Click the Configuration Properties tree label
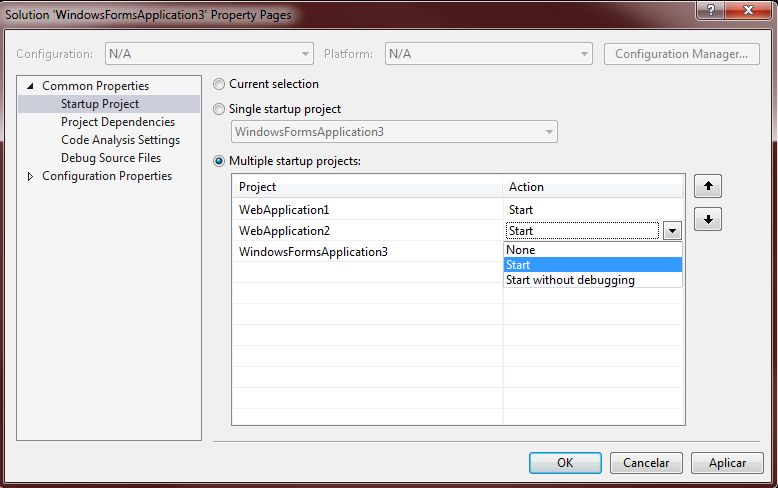778x488 pixels. (x=107, y=176)
